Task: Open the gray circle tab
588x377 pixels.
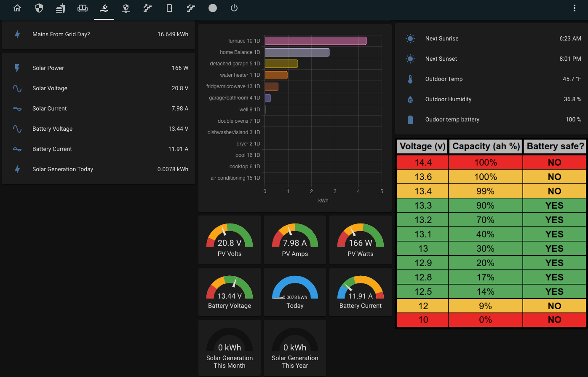Action: point(213,8)
